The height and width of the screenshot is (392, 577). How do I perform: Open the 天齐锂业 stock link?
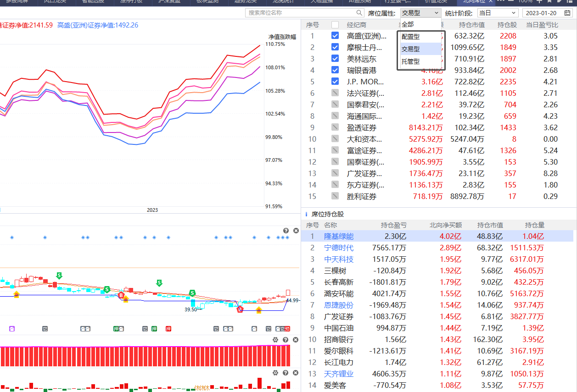pyautogui.click(x=339, y=374)
